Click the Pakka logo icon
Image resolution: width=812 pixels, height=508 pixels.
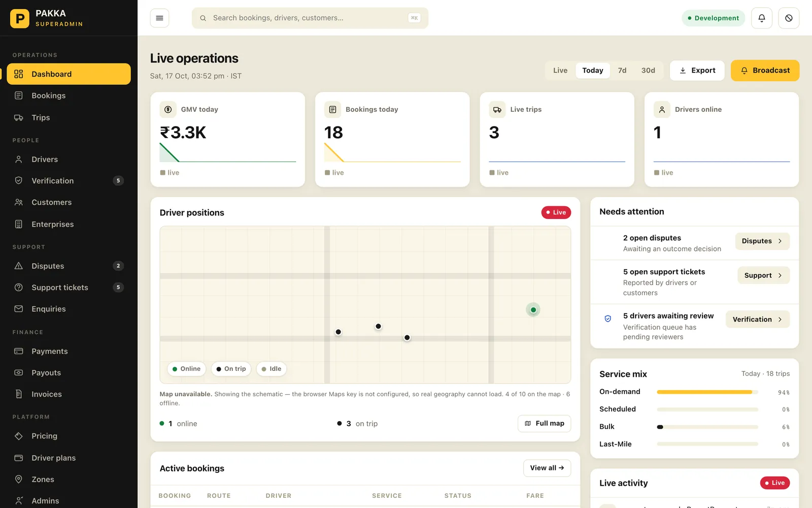(x=20, y=18)
